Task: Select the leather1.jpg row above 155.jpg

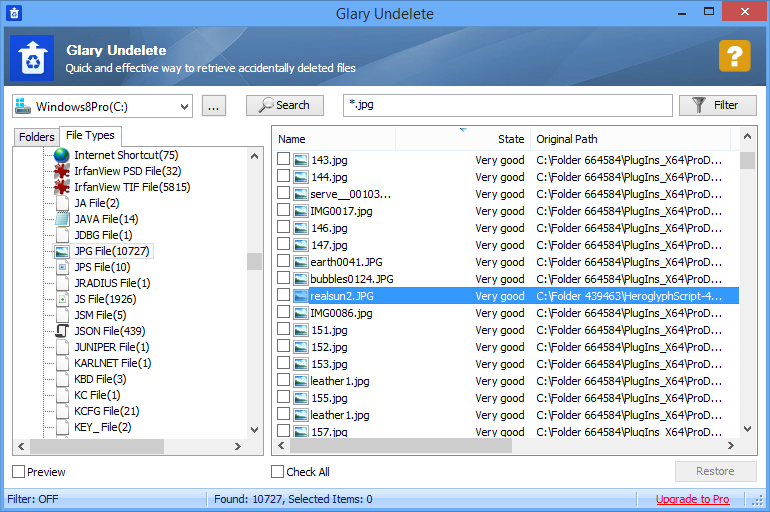Action: [508, 381]
